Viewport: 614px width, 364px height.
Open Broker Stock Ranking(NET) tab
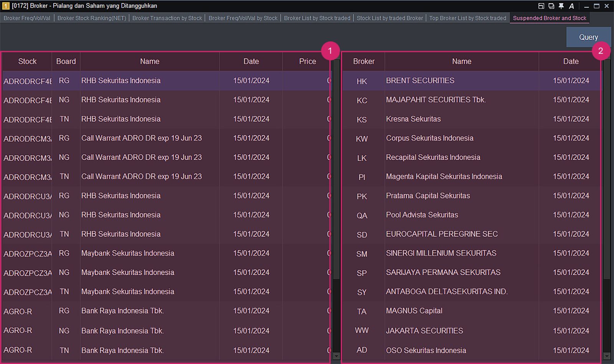[91, 18]
